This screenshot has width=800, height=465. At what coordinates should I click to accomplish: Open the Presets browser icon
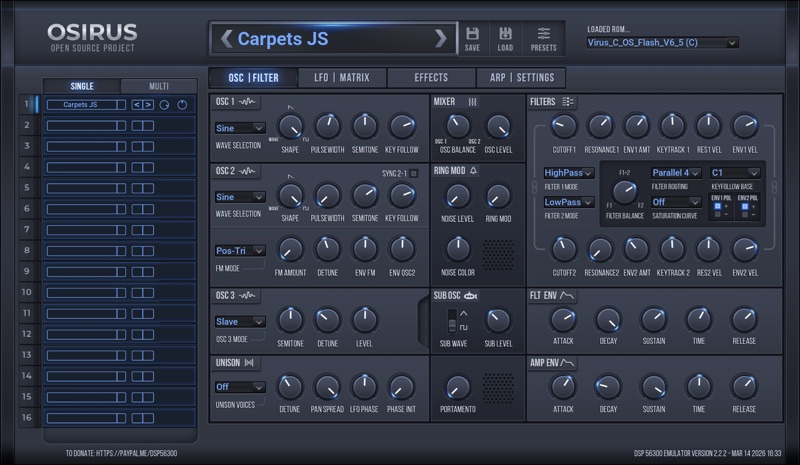543,34
